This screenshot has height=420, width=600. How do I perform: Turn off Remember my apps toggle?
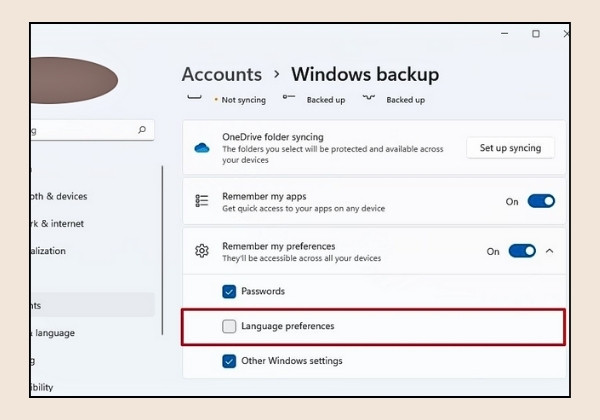click(x=541, y=201)
